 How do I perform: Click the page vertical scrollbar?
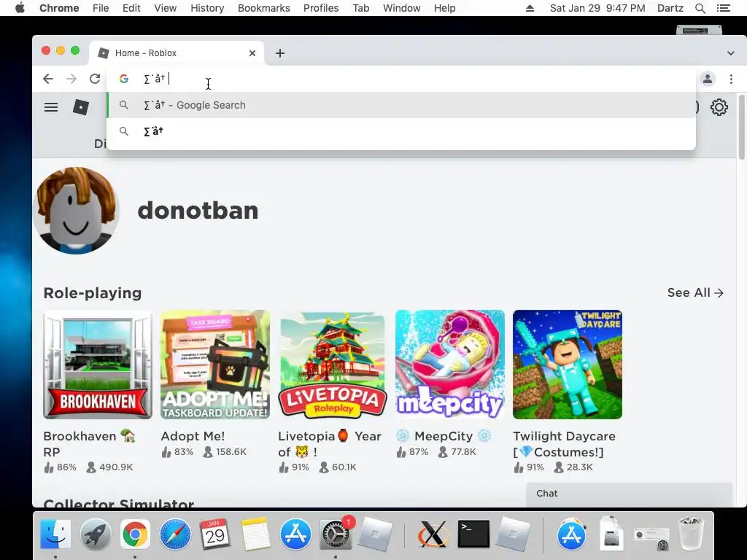741,128
